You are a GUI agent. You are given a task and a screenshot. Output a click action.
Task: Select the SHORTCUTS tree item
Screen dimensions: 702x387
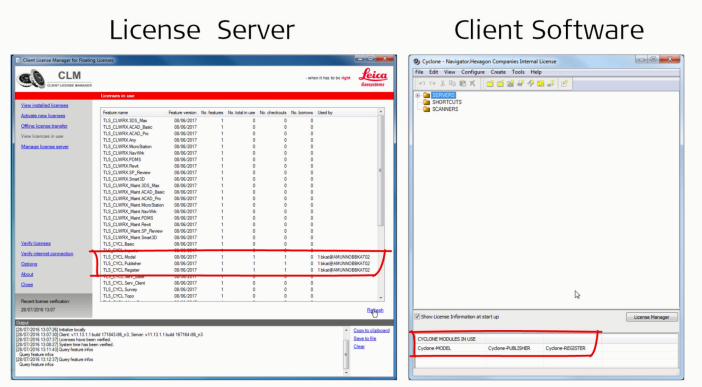[x=446, y=102]
